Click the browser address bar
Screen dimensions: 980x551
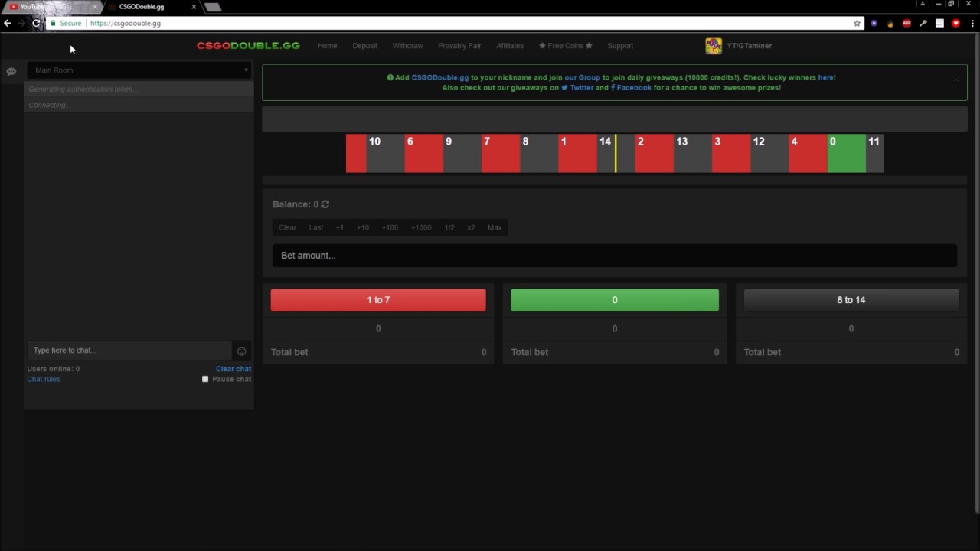click(x=456, y=24)
